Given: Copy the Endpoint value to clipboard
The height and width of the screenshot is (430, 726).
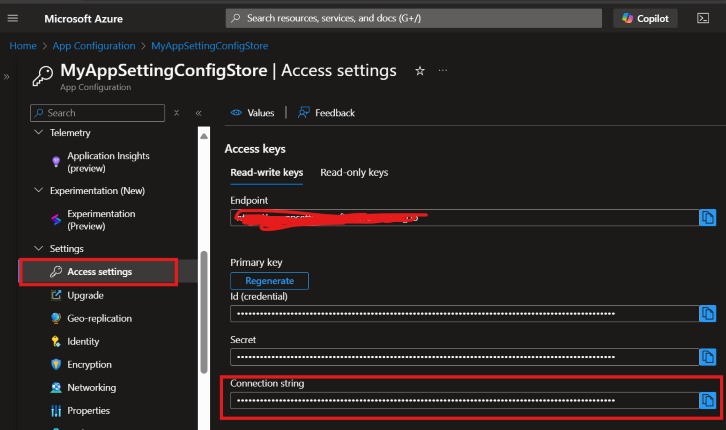Looking at the screenshot, I should point(708,217).
